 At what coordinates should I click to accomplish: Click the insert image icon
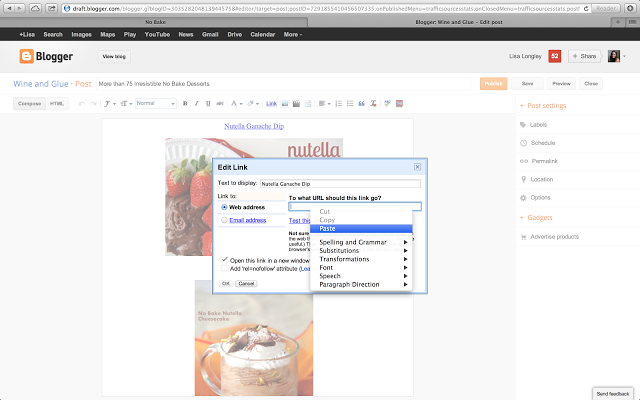tap(285, 104)
